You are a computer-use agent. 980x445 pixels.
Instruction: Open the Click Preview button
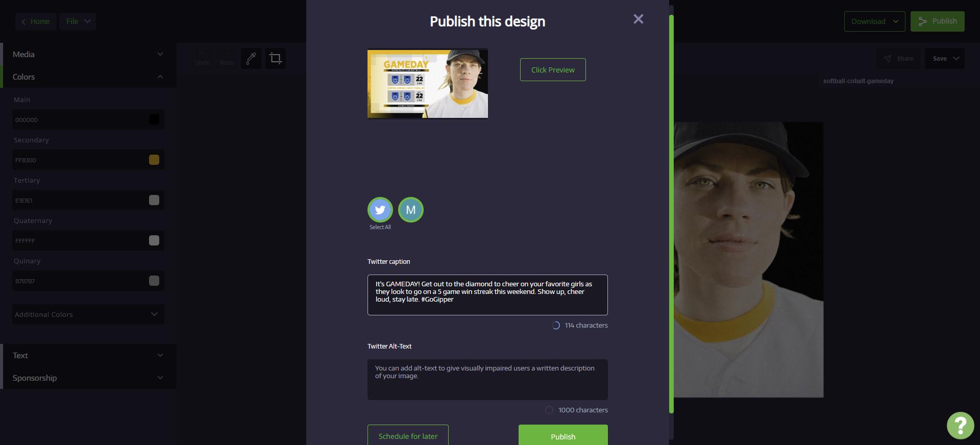pos(553,70)
